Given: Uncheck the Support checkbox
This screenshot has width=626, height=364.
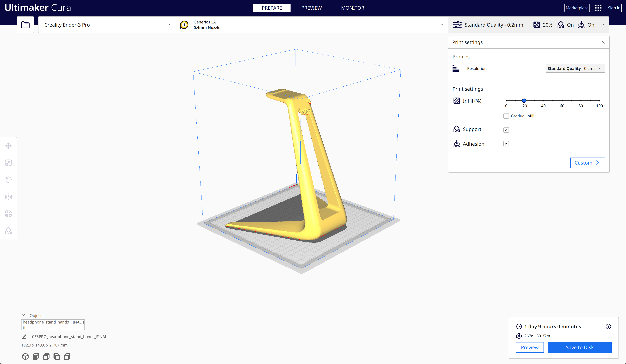Looking at the screenshot, I should coord(506,130).
